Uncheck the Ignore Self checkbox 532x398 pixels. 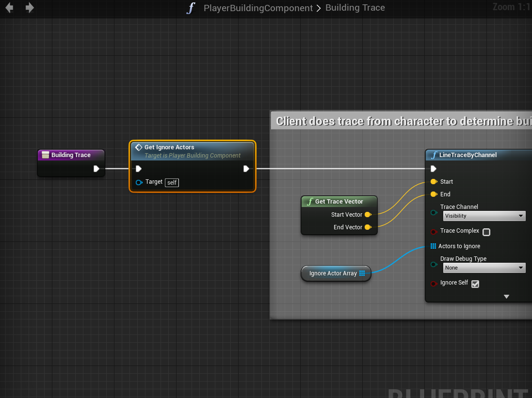pos(475,284)
